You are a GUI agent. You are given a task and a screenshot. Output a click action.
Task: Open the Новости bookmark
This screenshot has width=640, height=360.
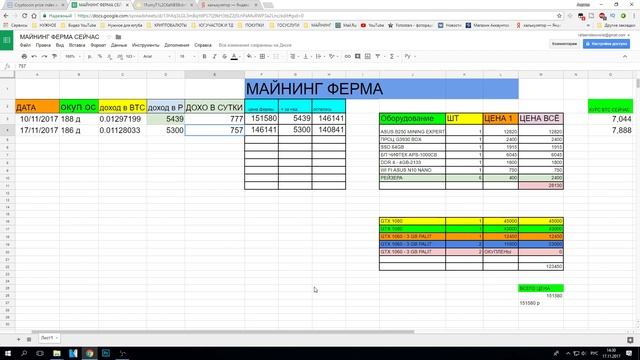(449, 25)
